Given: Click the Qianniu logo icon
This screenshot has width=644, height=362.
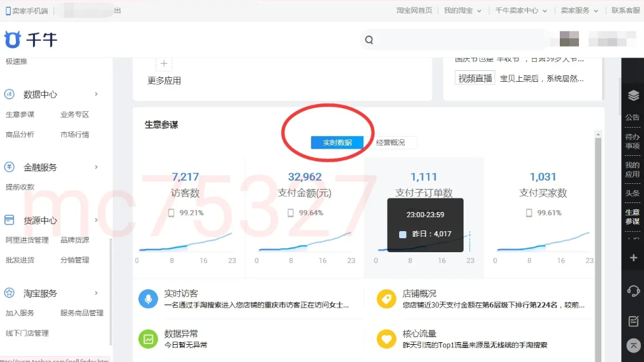Looking at the screenshot, I should pos(12,40).
